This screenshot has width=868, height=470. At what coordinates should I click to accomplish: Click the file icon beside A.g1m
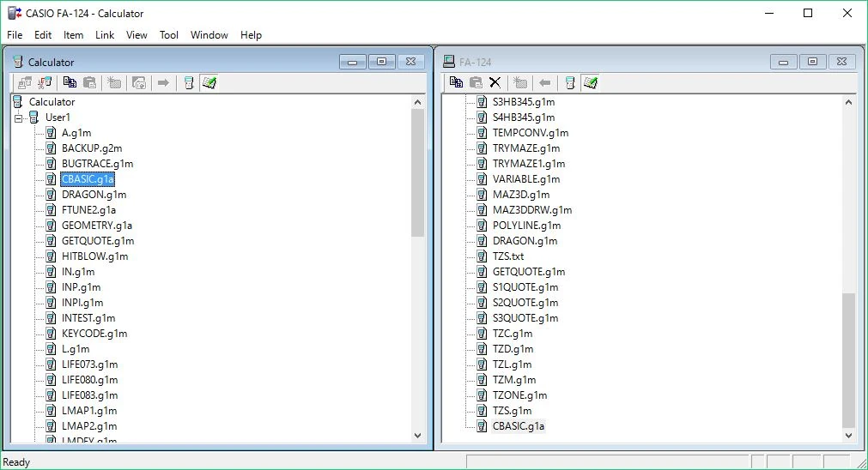[x=51, y=133]
